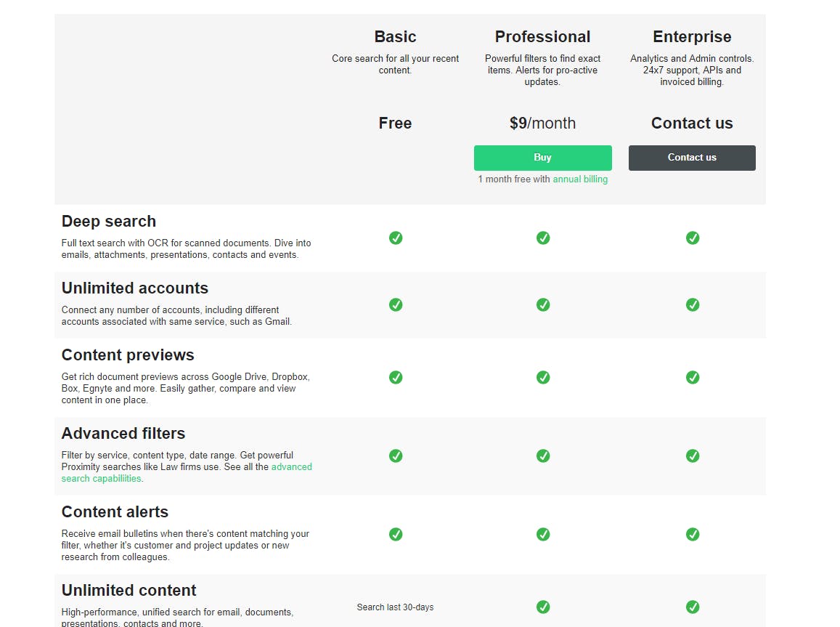
Task: Select the Enterprise plan heading
Action: point(692,36)
